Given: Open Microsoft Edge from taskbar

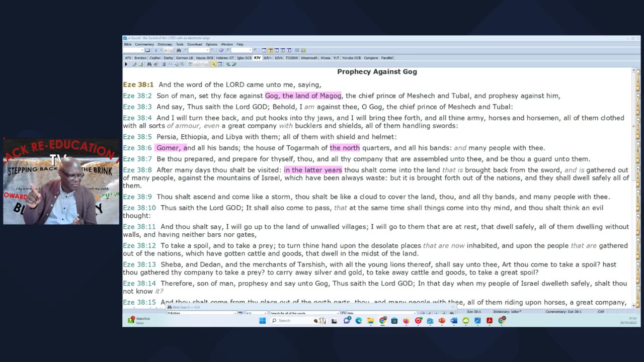Looking at the screenshot, I should click(x=359, y=320).
